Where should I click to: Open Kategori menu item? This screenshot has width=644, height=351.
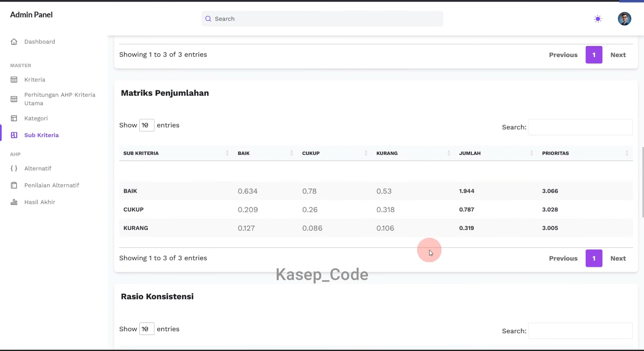(x=36, y=118)
